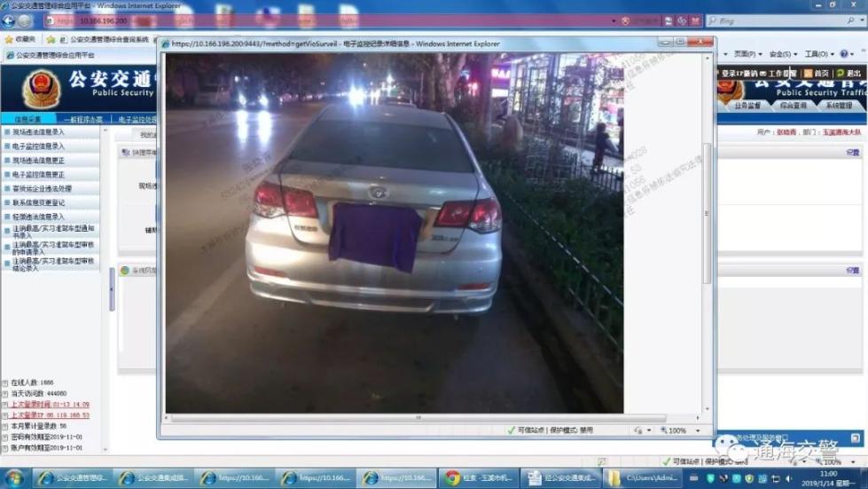Select the 信息采集 navigation tab
This screenshot has width=868, height=489.
tap(27, 119)
